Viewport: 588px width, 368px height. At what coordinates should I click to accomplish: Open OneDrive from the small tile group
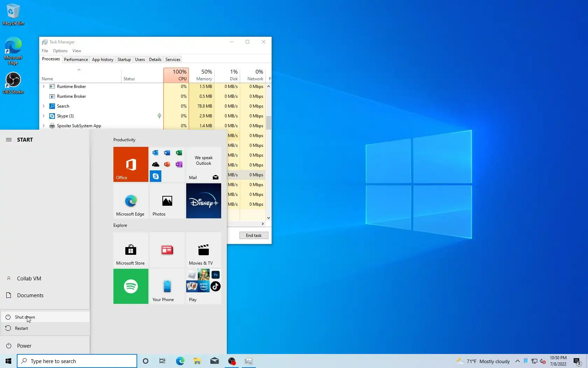pyautogui.click(x=155, y=164)
